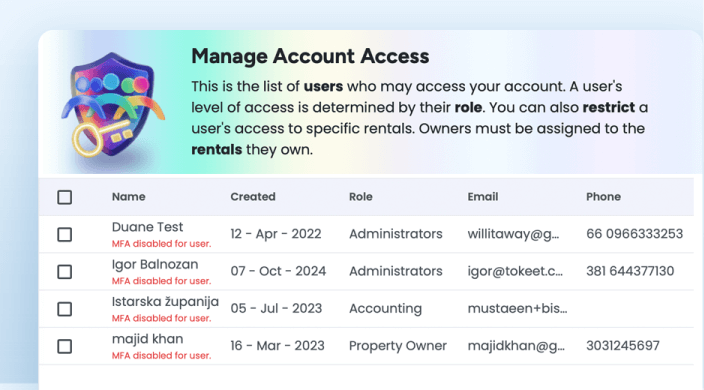The image size is (704, 390).
Task: Tick the checkbox for Duane Test
Action: coord(65,235)
